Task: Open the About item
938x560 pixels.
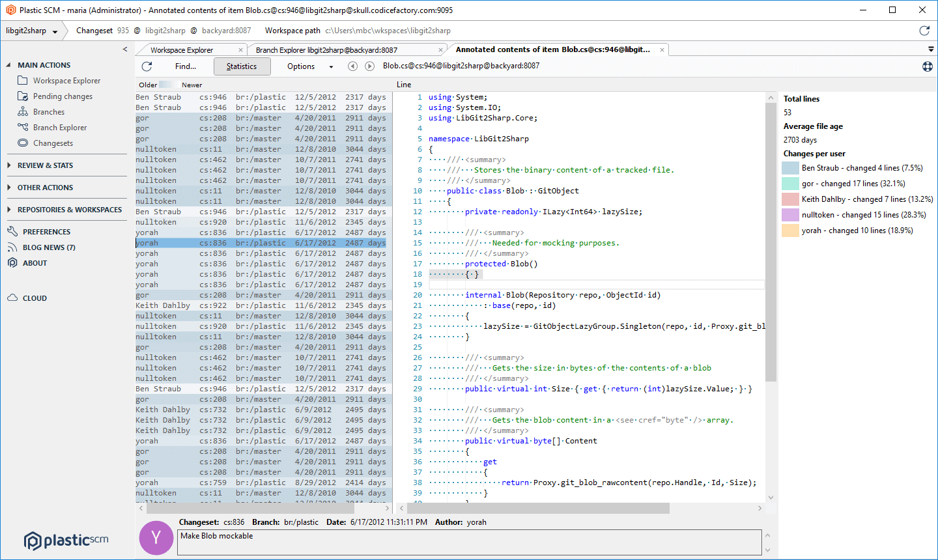Action: (x=35, y=263)
